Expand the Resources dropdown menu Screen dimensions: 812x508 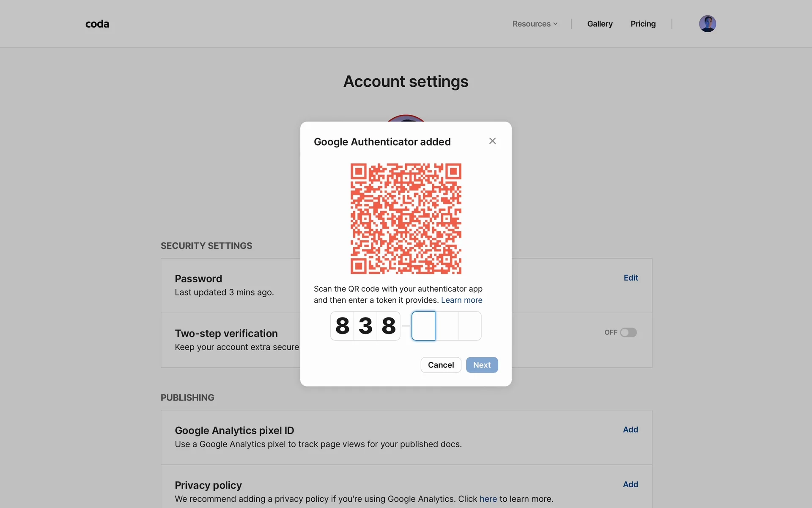(x=535, y=24)
